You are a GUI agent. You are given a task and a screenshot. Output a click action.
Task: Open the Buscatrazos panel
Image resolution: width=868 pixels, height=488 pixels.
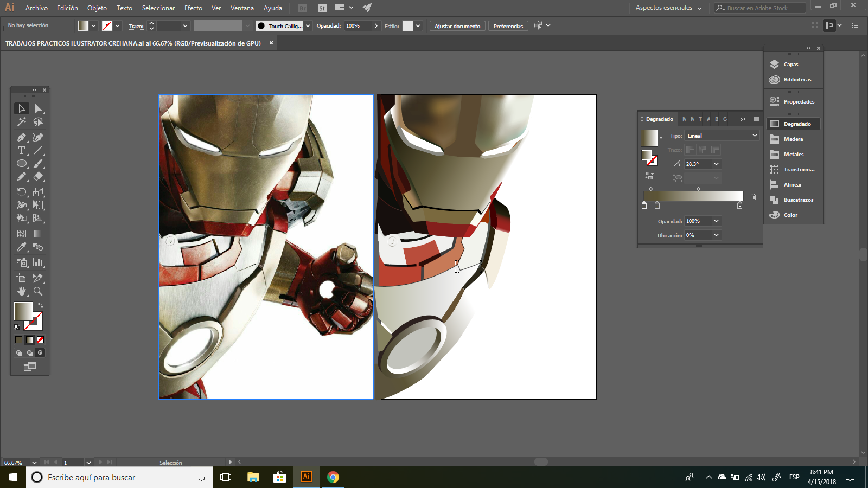pos(794,200)
